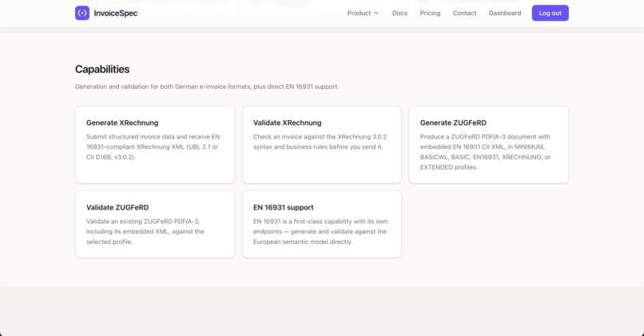Select the Validate XRechnung card heading
Viewport: 644px width, 336px height.
(287, 122)
